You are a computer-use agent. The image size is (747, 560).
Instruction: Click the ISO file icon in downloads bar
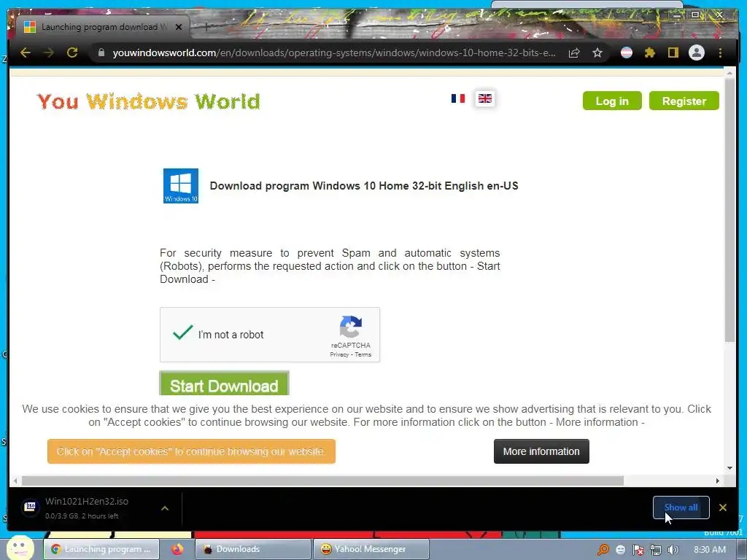point(30,506)
